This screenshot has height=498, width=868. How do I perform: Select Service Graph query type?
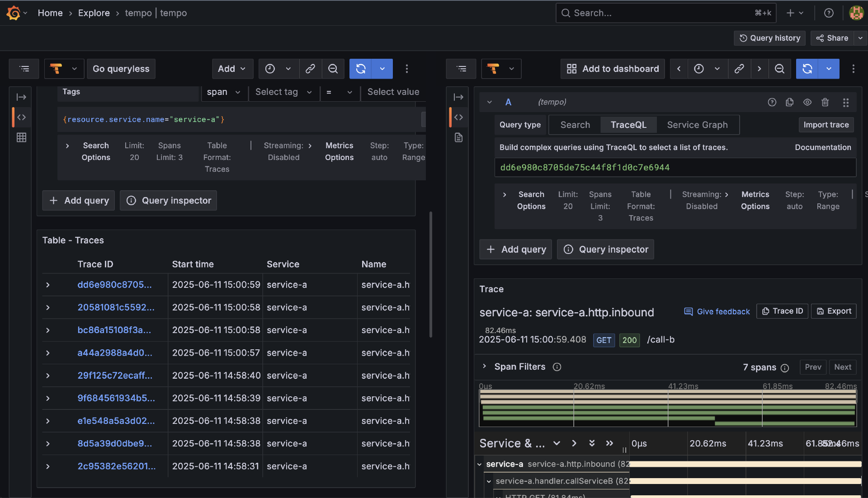[697, 125]
